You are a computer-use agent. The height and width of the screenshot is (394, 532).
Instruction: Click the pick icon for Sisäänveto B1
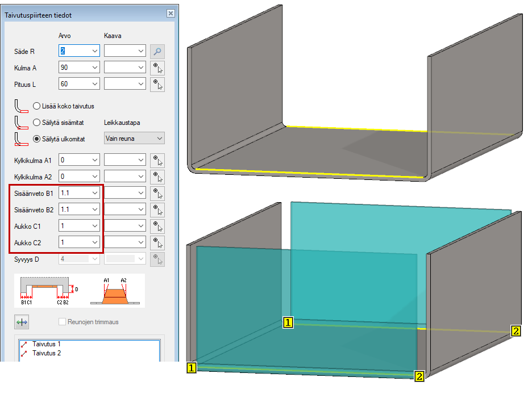pos(157,193)
